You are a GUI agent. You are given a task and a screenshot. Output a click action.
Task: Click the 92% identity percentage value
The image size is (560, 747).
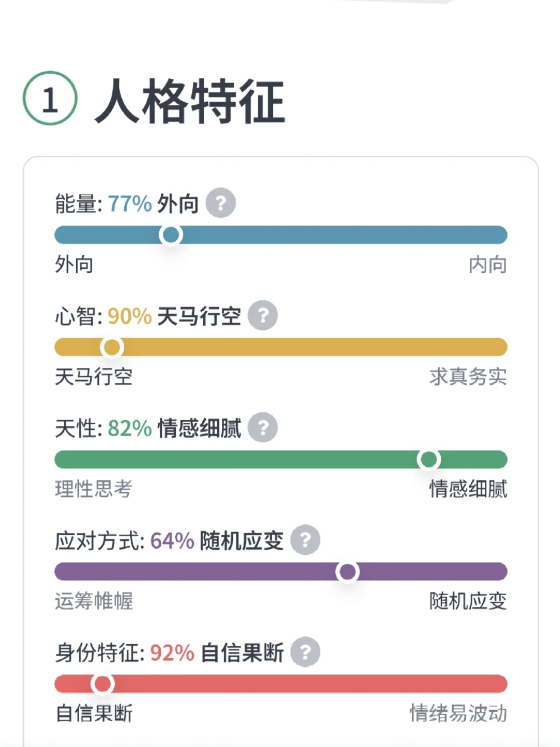coord(172,653)
